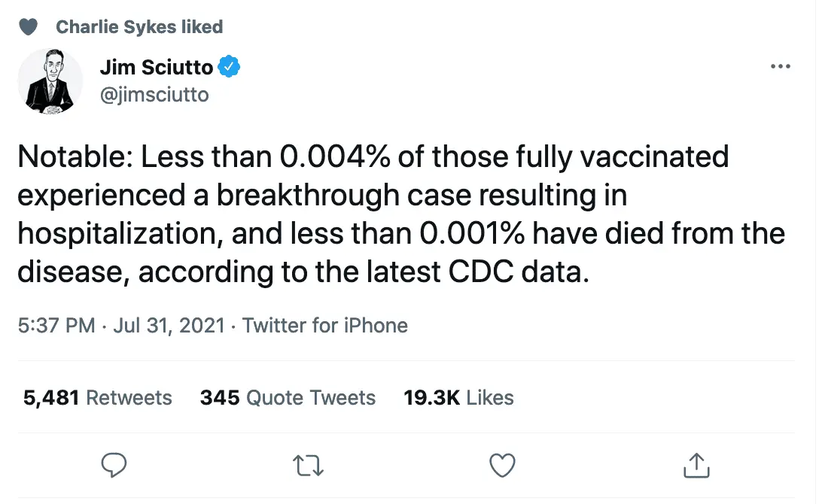
Task: Click the word Notable in the tweet
Action: [74, 157]
